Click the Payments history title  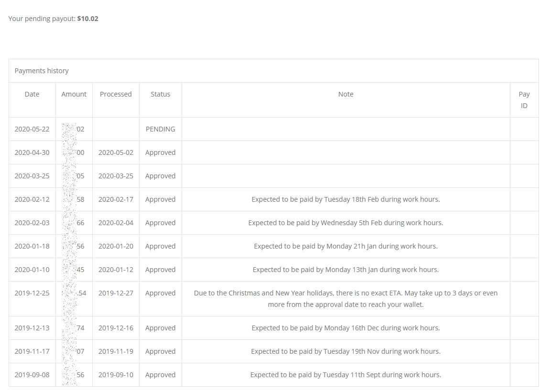pyautogui.click(x=42, y=71)
